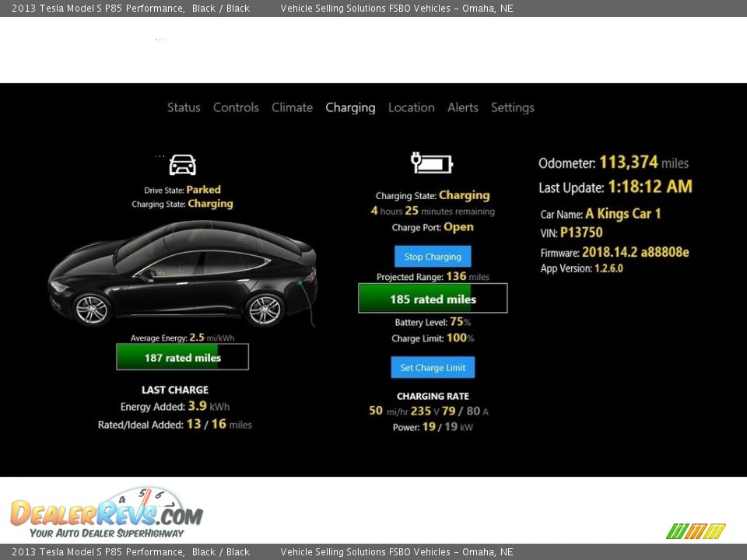Open the Status tab
The width and height of the screenshot is (747, 560).
(x=184, y=107)
